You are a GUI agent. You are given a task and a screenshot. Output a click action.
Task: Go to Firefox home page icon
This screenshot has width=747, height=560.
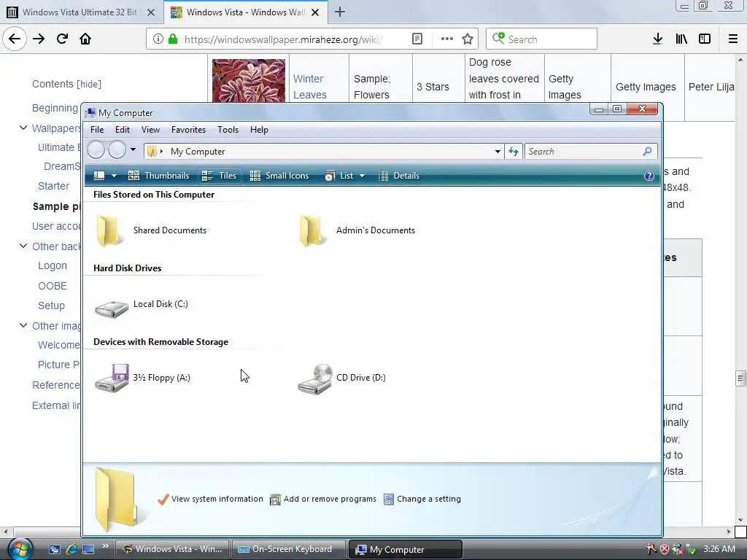85,39
